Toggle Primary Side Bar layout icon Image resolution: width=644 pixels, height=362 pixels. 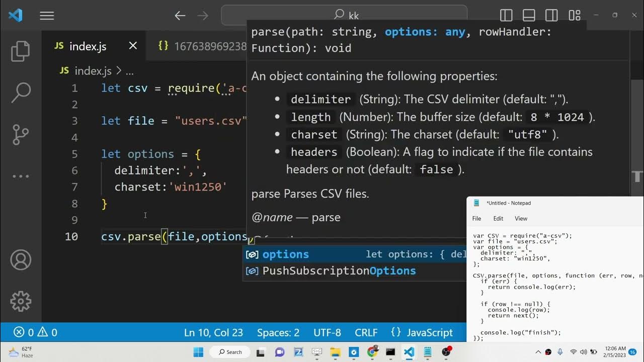[x=506, y=16]
